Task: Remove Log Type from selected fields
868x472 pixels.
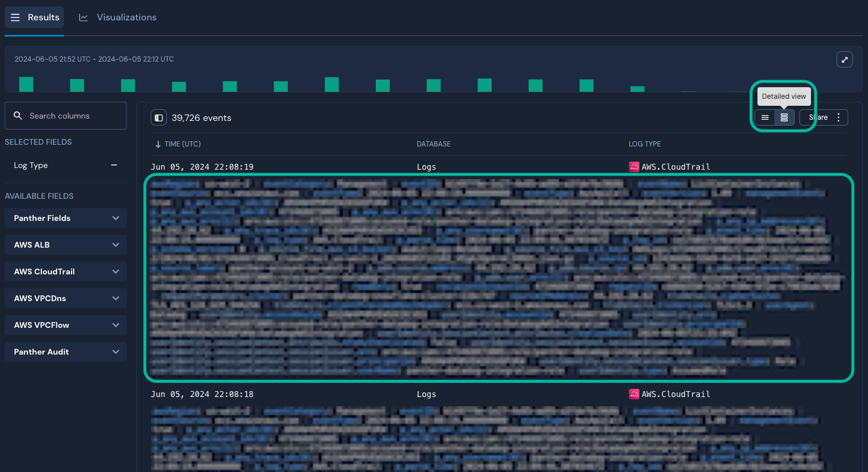Action: pyautogui.click(x=115, y=165)
